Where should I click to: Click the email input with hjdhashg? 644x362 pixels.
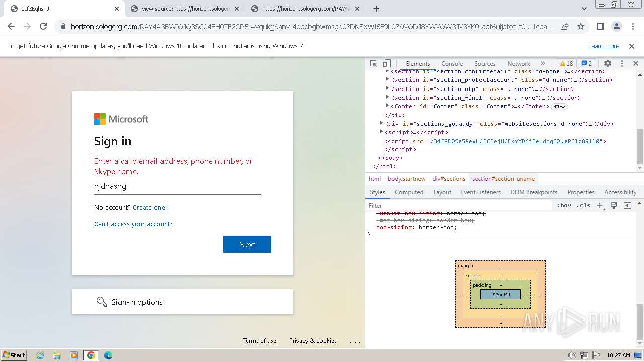pos(177,186)
